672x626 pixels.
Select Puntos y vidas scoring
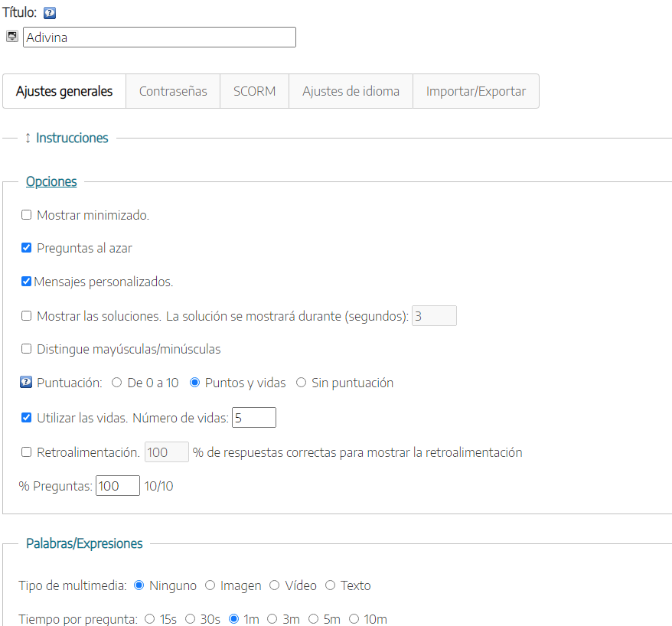pos(194,382)
